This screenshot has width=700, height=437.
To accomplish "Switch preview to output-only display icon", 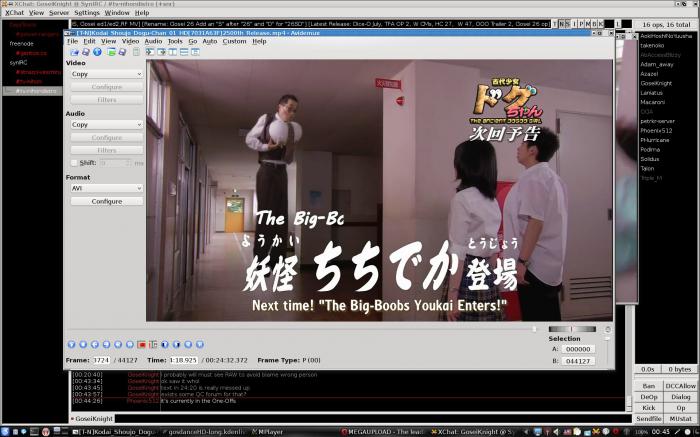I will pos(161,52).
